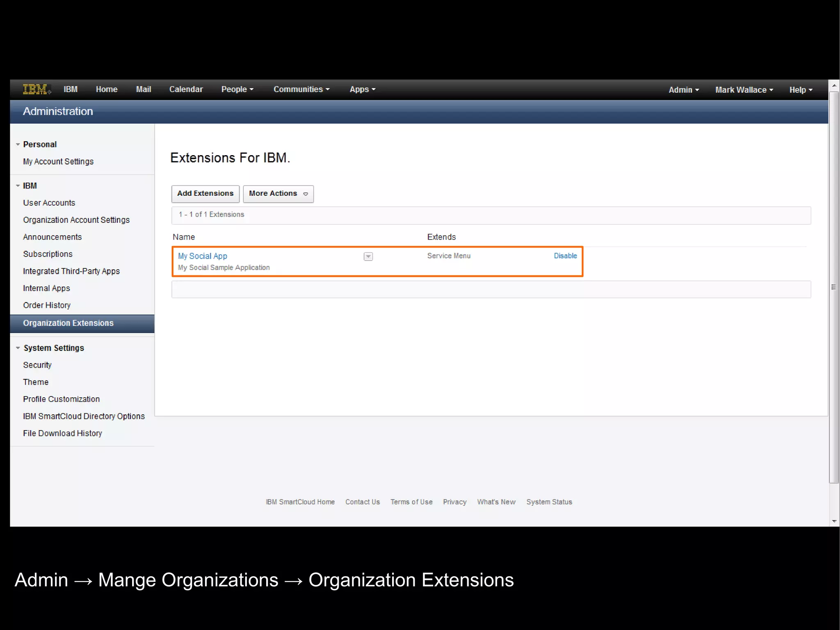Open Calendar from the top navigation
Viewport: 840px width, 630px height.
pyautogui.click(x=186, y=89)
